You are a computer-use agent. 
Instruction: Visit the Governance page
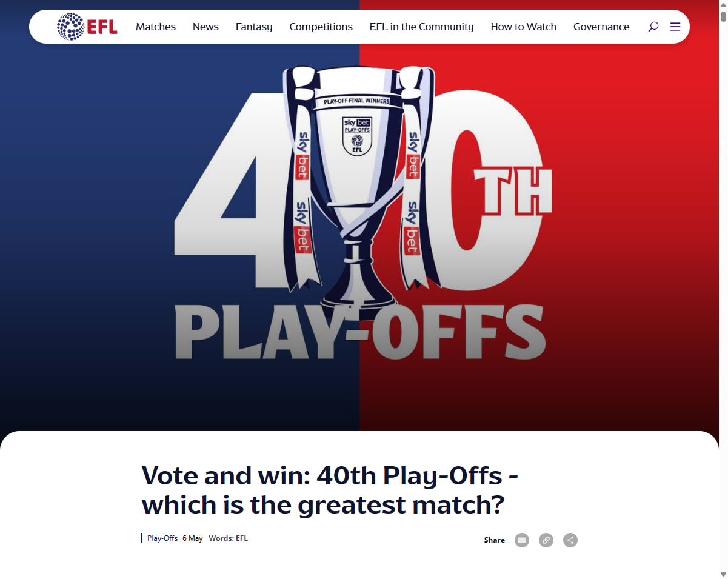tap(601, 27)
